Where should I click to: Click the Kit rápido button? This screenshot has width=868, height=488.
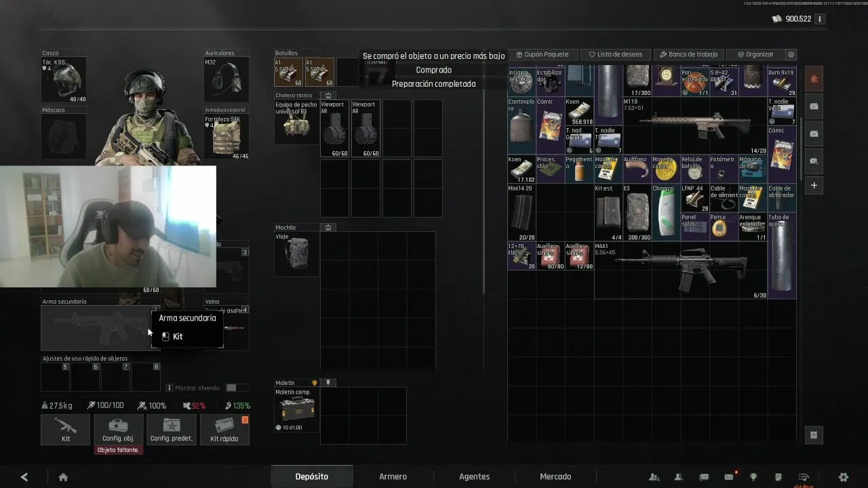tap(224, 429)
